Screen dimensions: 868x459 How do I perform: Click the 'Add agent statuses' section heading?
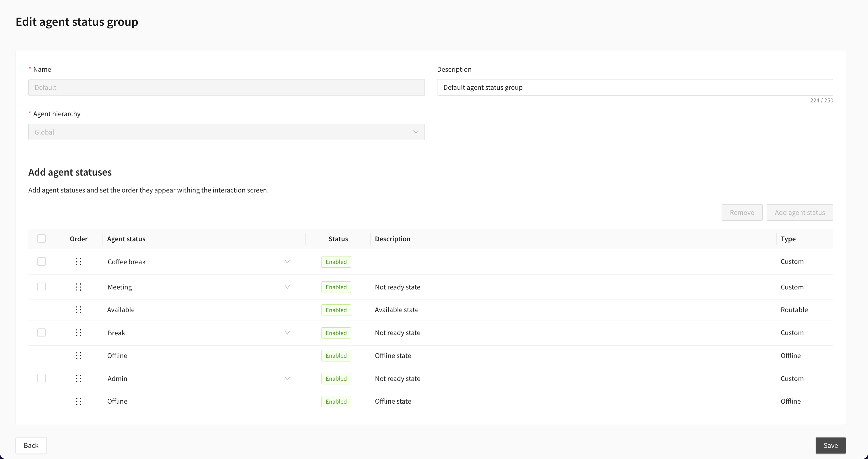pos(70,172)
